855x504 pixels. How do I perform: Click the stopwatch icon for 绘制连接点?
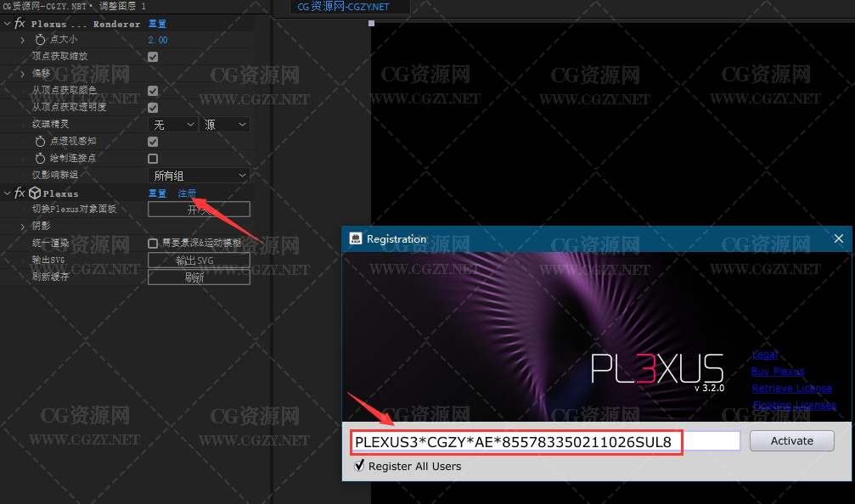coord(40,159)
